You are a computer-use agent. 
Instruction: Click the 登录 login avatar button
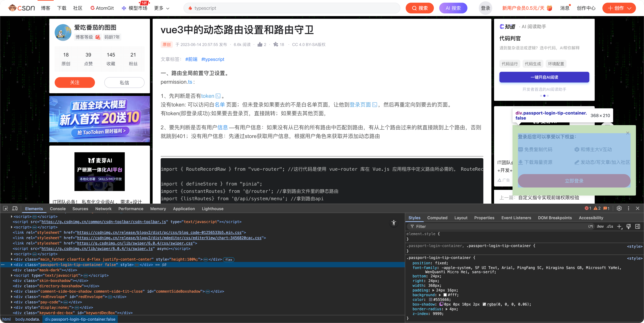486,8
